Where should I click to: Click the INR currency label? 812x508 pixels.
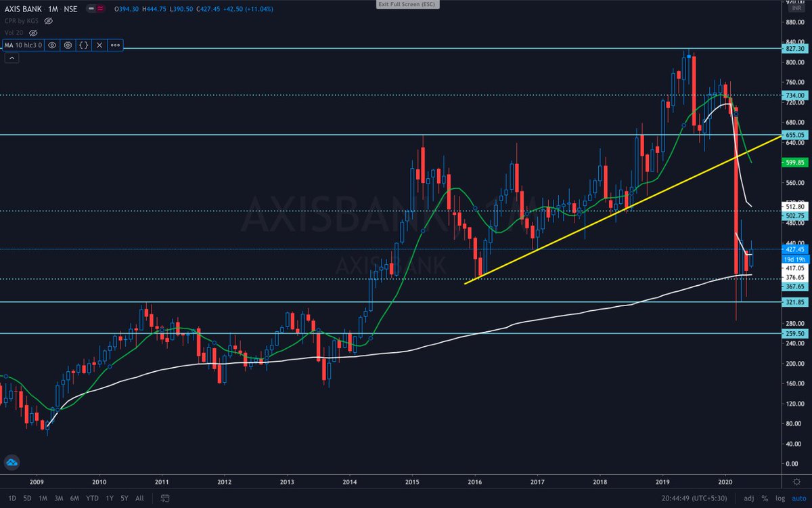pyautogui.click(x=796, y=9)
